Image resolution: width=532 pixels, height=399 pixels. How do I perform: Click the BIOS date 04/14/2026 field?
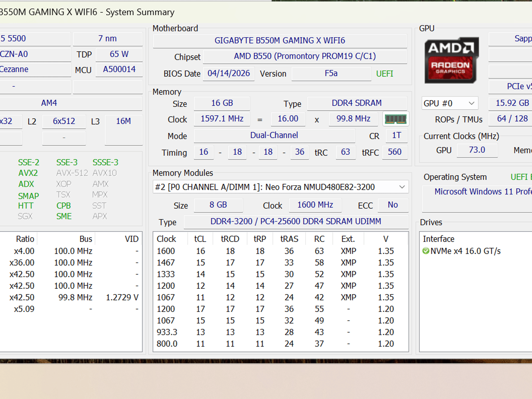(x=229, y=74)
